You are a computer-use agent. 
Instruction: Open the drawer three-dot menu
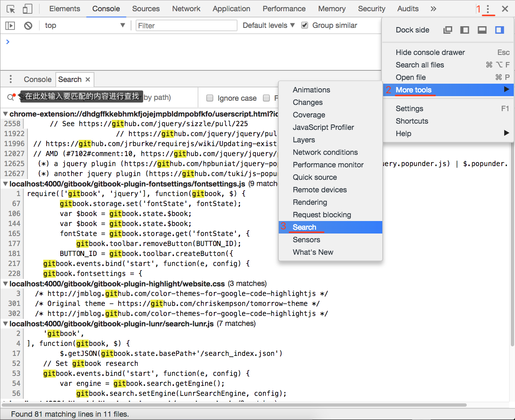(11, 79)
